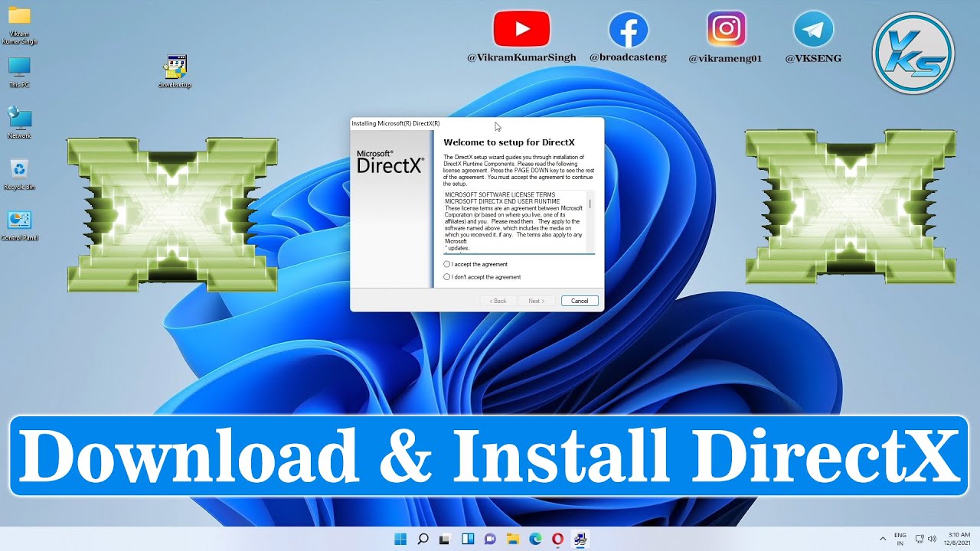The image size is (980, 551).
Task: Open the Widgets panel from taskbar
Action: coord(468,539)
